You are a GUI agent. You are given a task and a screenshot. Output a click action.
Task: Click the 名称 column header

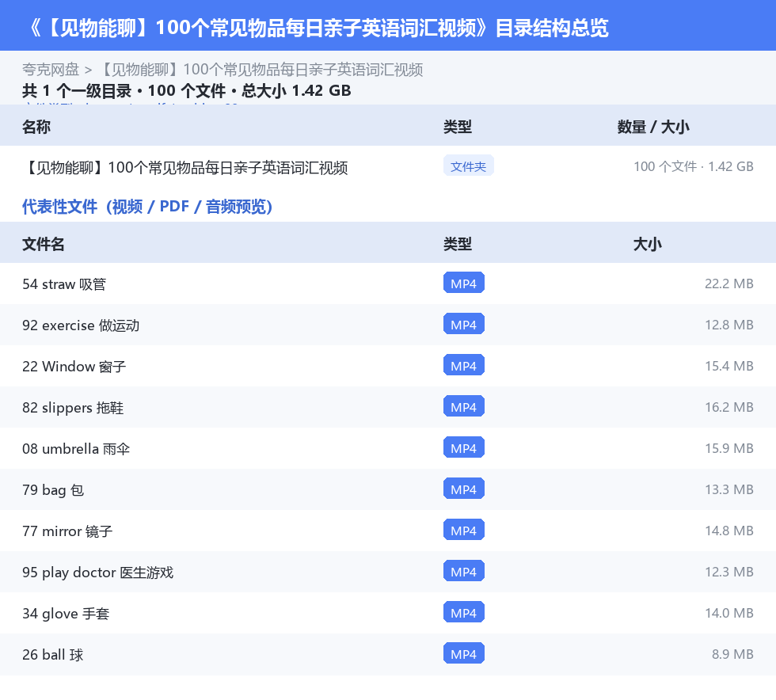[36, 127]
